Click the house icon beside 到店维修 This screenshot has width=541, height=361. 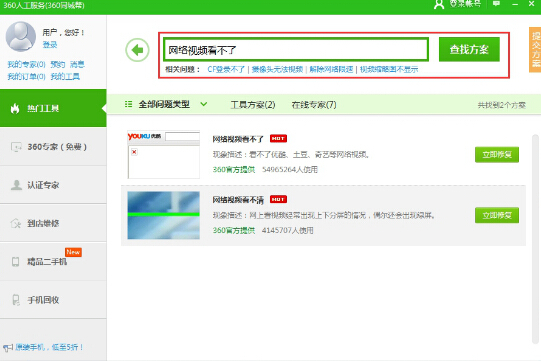pos(16,223)
